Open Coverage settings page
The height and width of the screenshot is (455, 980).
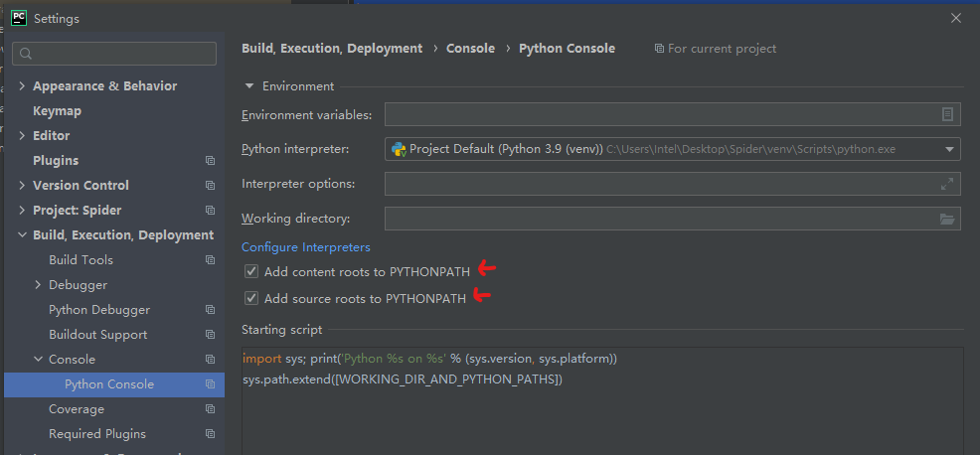[x=77, y=409]
